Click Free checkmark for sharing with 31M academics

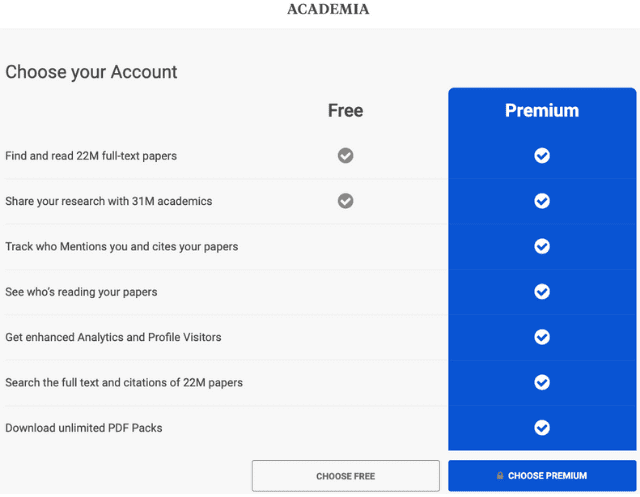[x=345, y=201]
